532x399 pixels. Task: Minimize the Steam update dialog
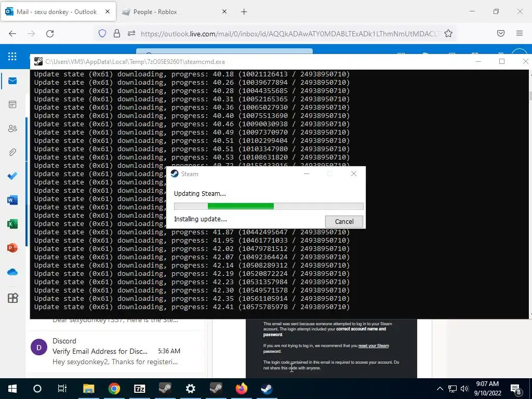click(x=307, y=174)
